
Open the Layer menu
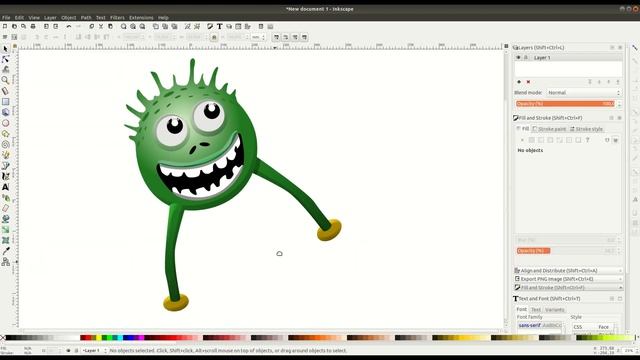[50, 18]
